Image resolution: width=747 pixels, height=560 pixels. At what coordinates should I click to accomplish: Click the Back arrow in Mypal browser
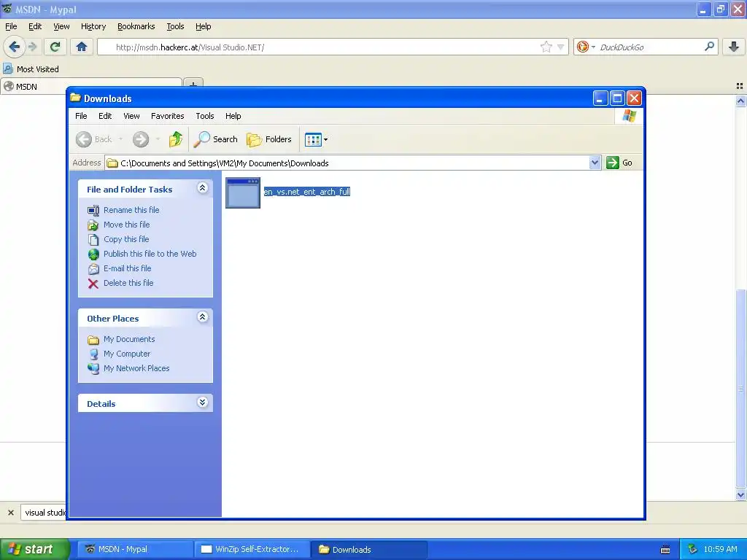15,47
